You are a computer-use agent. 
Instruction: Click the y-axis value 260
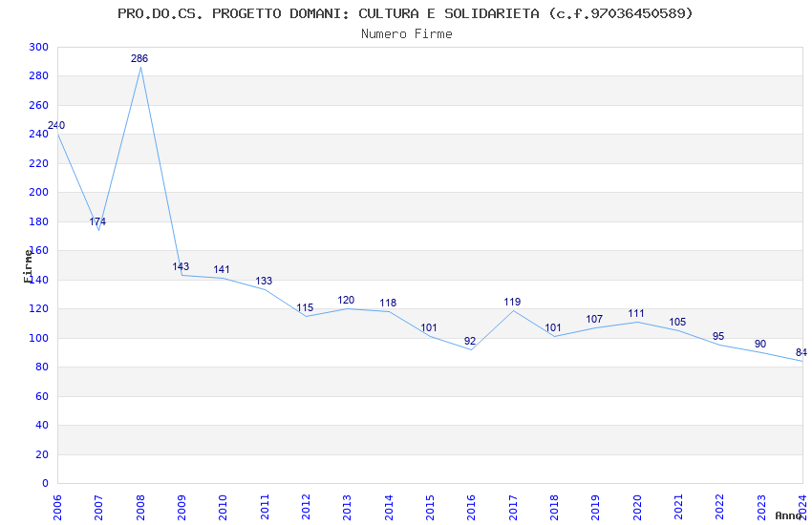tap(39, 105)
